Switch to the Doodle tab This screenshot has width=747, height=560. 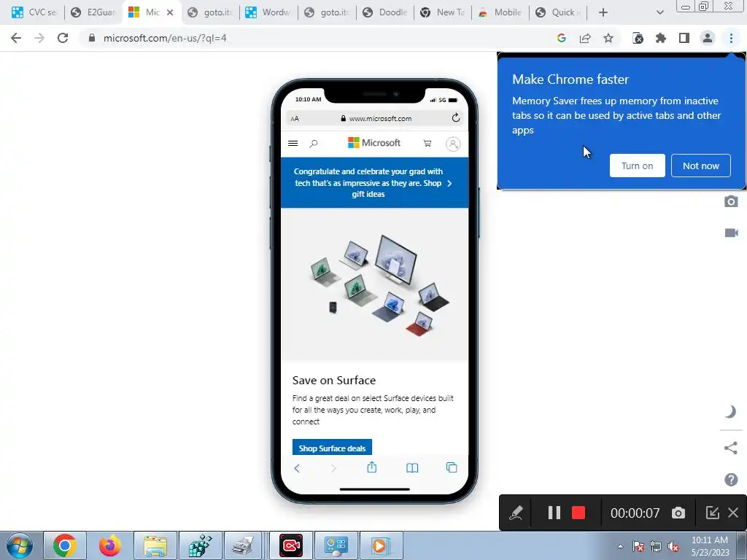pyautogui.click(x=385, y=12)
